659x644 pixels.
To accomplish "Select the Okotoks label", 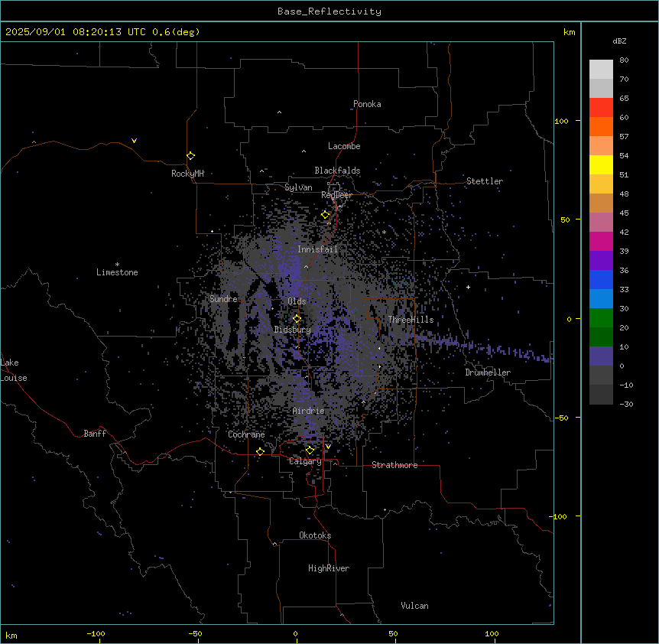I will point(315,535).
